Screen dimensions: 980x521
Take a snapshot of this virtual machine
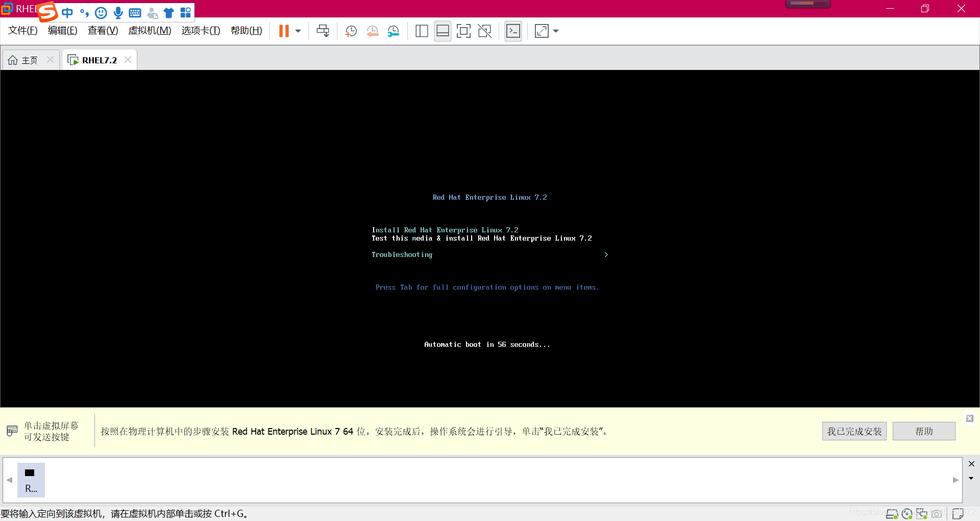351,31
